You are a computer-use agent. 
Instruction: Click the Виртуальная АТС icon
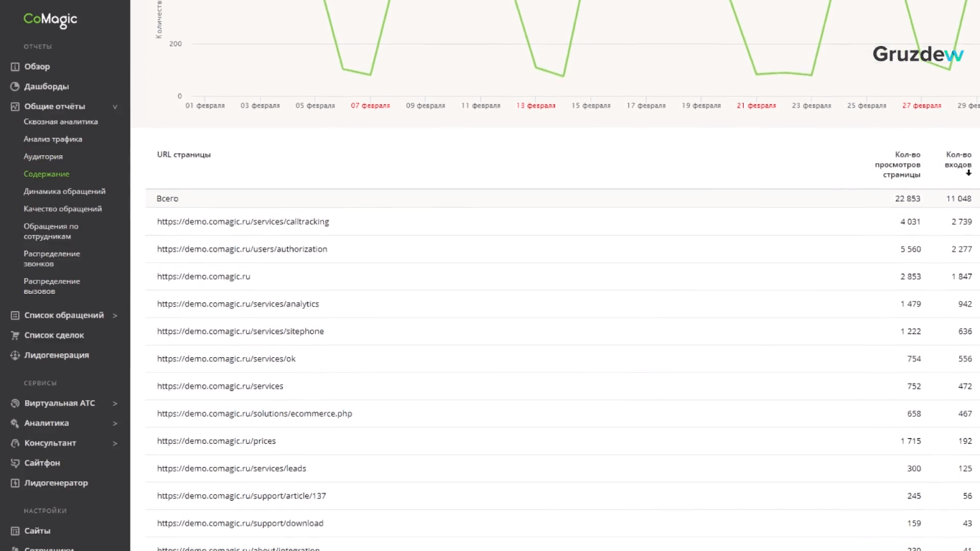(x=14, y=404)
